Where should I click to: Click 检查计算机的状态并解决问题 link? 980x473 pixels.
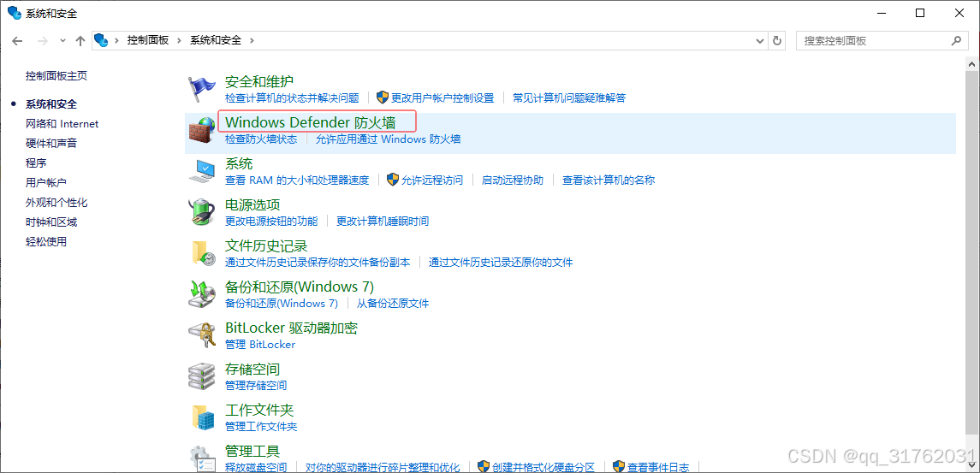292,98
